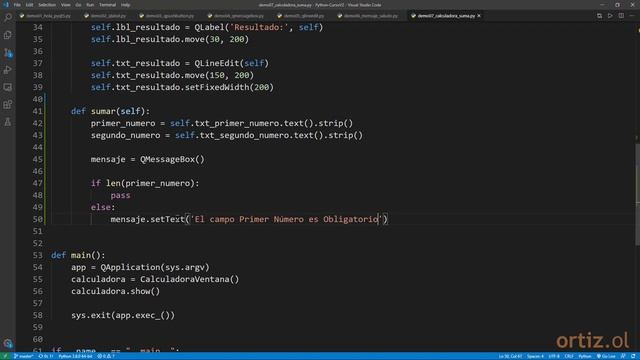Click the master branch in status bar
The image size is (640, 360).
(23, 356)
